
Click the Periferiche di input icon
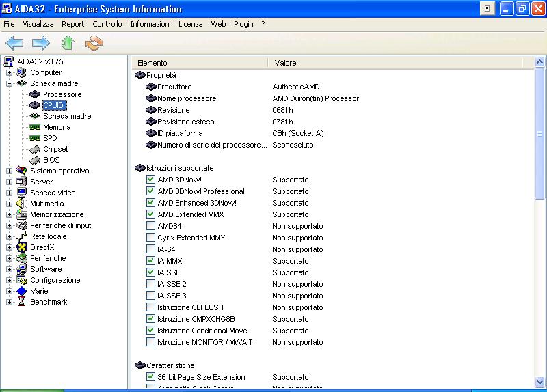22,225
